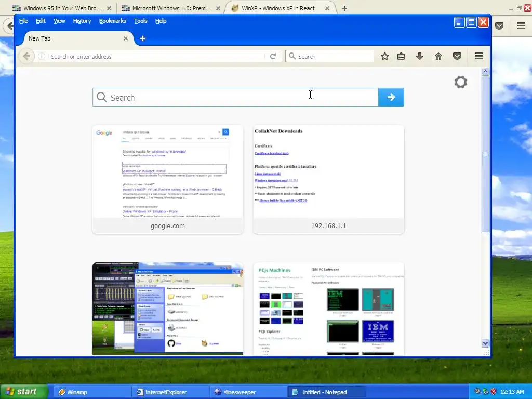Close the Microsoft Windows 1.0 tab
Image resolution: width=532 pixels, height=399 pixels.
click(x=218, y=8)
